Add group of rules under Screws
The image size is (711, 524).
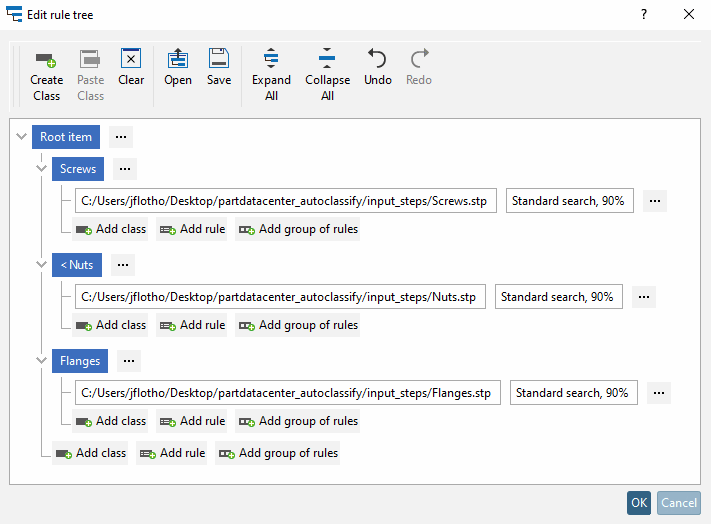297,229
